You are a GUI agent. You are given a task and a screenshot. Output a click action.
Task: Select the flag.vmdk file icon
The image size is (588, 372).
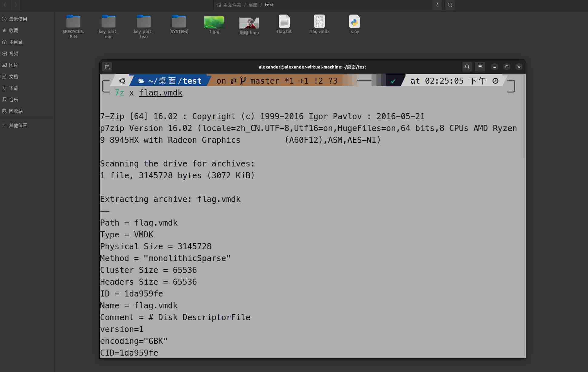tap(319, 22)
